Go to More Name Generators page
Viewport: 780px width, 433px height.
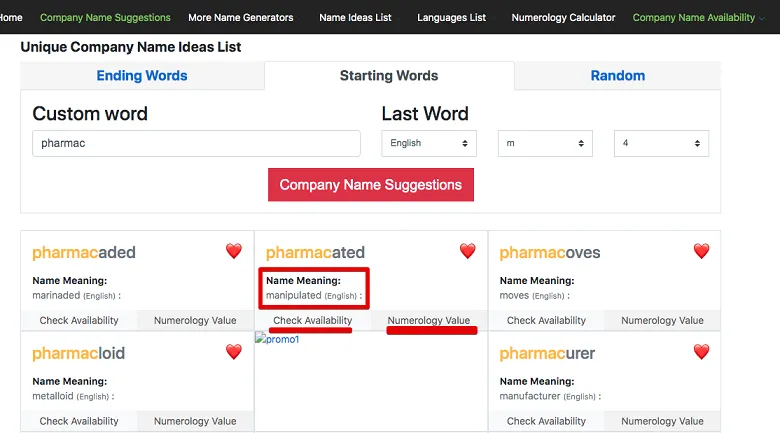click(240, 17)
